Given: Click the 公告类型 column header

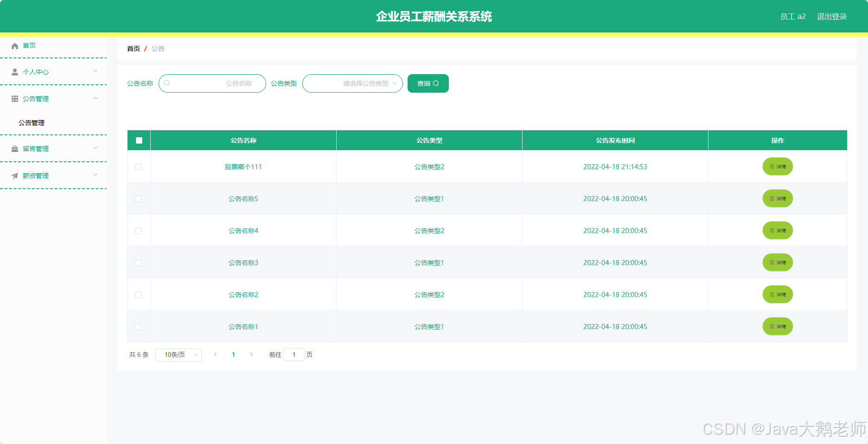Looking at the screenshot, I should click(429, 140).
